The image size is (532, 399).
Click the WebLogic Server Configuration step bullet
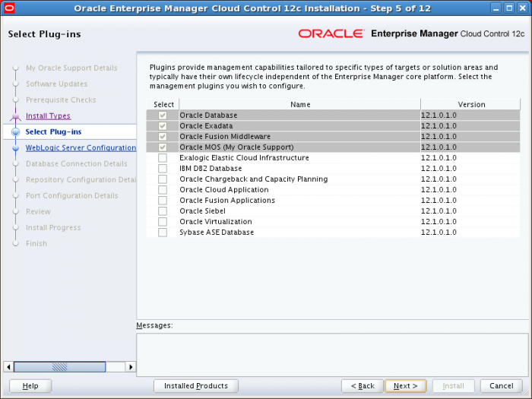16,148
